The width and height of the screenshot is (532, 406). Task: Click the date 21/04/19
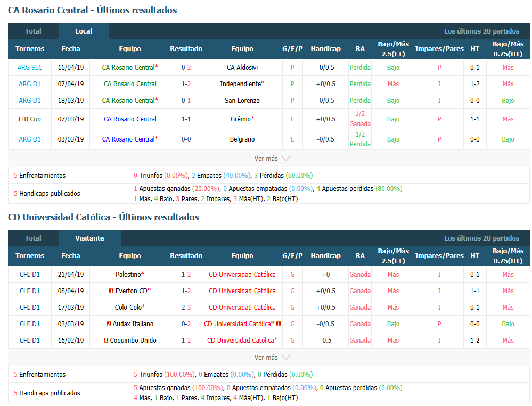pyautogui.click(x=71, y=275)
